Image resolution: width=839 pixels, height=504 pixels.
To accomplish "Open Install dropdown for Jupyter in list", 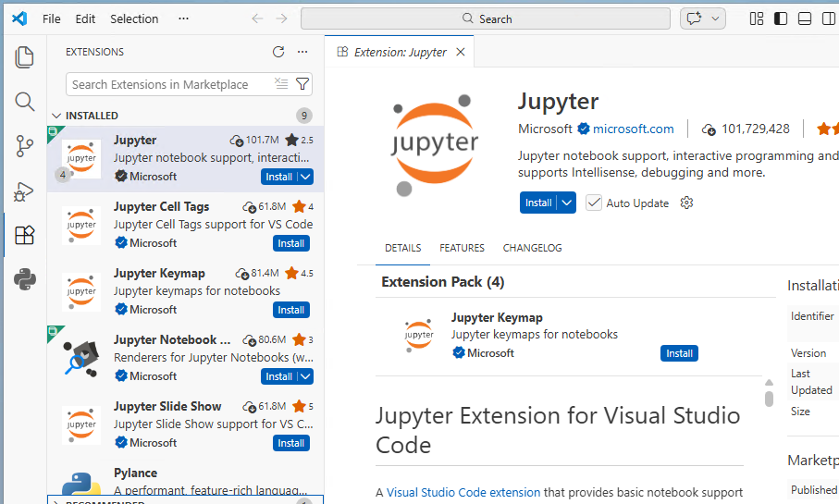I will 305,177.
